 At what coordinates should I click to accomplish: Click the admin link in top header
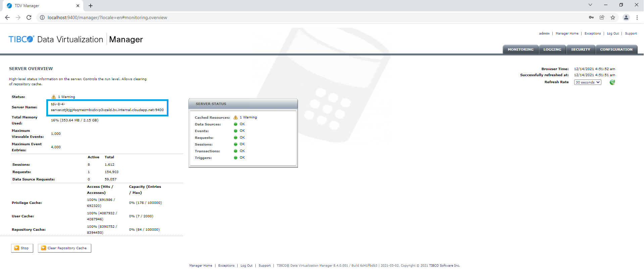click(544, 34)
